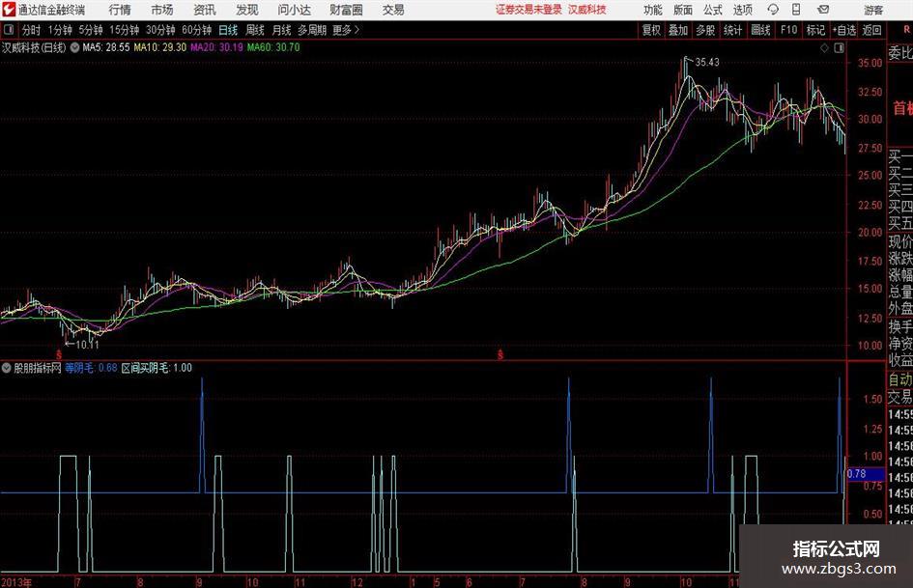The width and height of the screenshot is (913, 588).
Task: Open the 交易 menu
Action: click(x=393, y=10)
